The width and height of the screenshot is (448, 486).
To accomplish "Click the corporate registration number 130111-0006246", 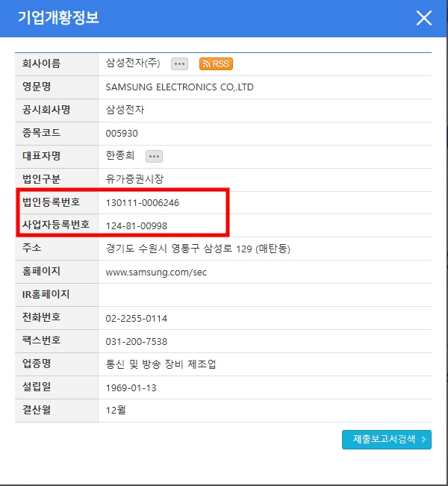I will 143,203.
